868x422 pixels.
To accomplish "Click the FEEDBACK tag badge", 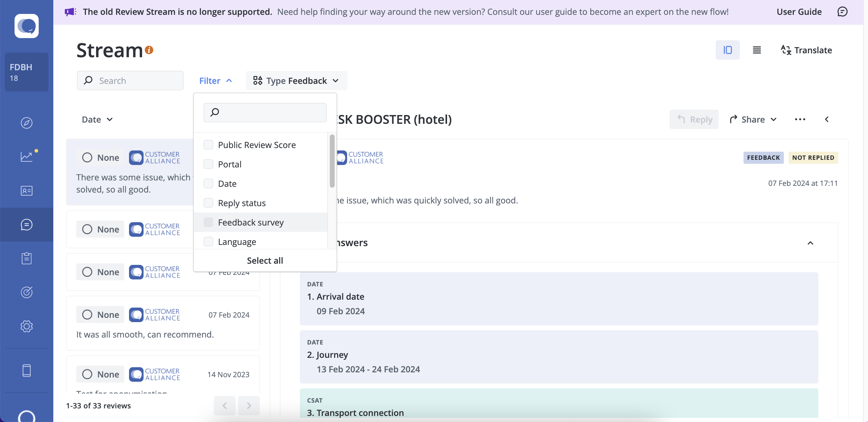I will pyautogui.click(x=763, y=158).
